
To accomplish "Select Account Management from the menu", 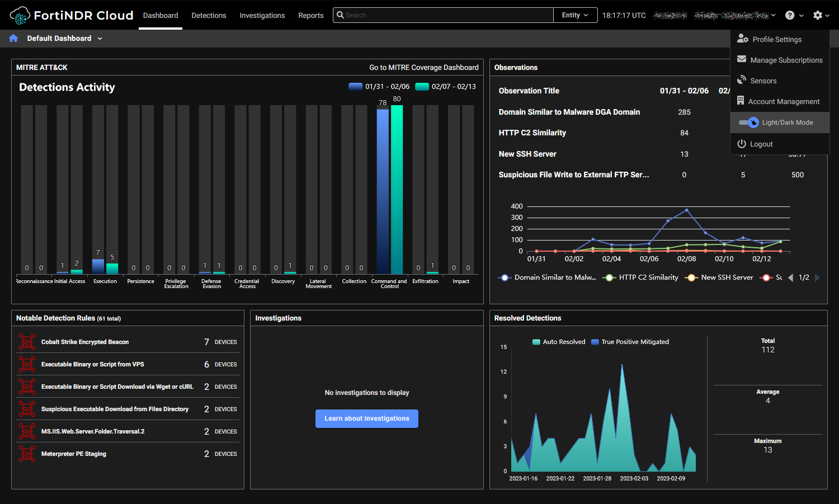I will 784,101.
